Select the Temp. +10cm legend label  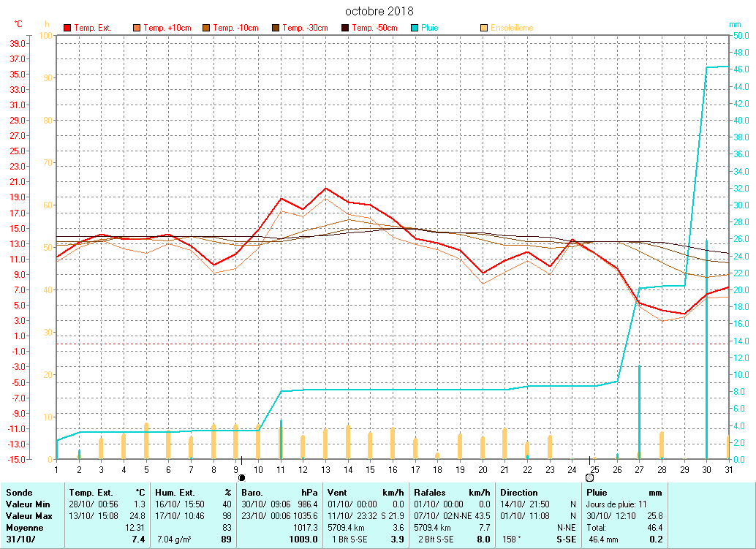(x=167, y=28)
